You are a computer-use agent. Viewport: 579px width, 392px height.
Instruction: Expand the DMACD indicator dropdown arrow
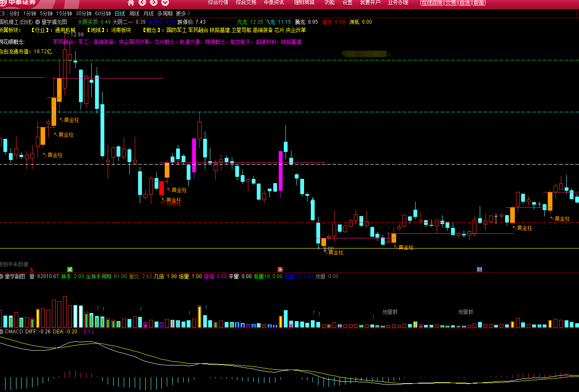coord(2,332)
